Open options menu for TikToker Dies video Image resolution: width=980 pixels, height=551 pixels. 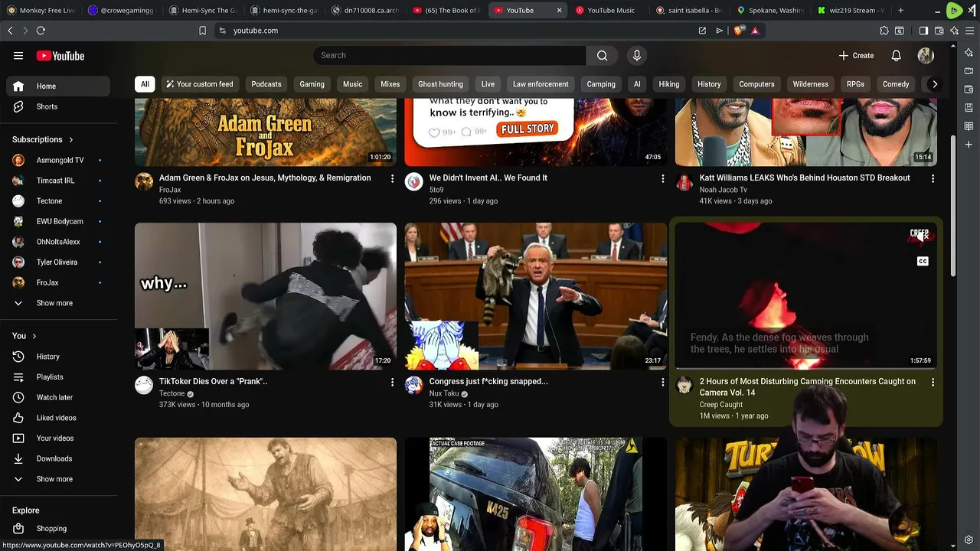(x=393, y=382)
